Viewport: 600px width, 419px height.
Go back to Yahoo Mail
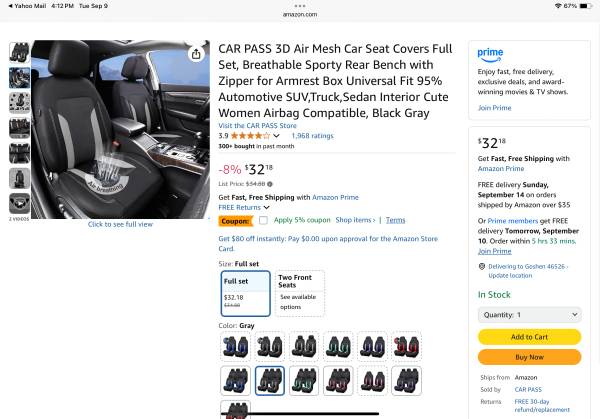coord(27,6)
